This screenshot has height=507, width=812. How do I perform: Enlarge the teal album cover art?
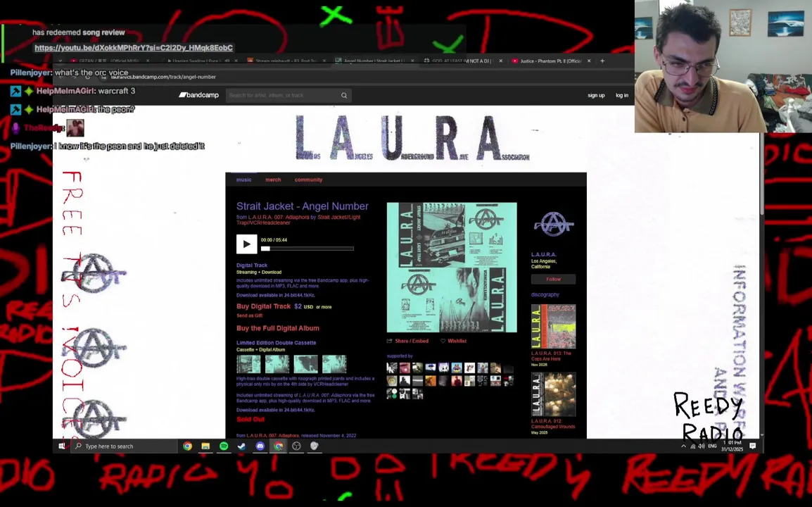(452, 268)
